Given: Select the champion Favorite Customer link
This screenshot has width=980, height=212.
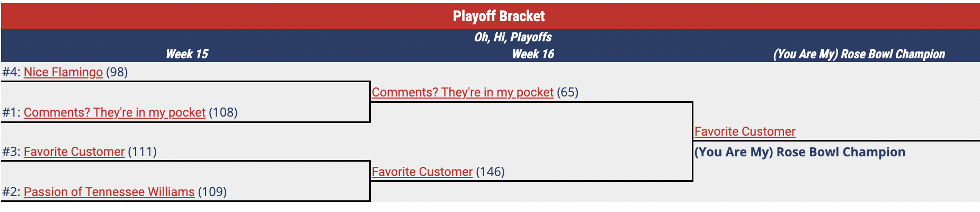Looking at the screenshot, I should pos(745,131).
